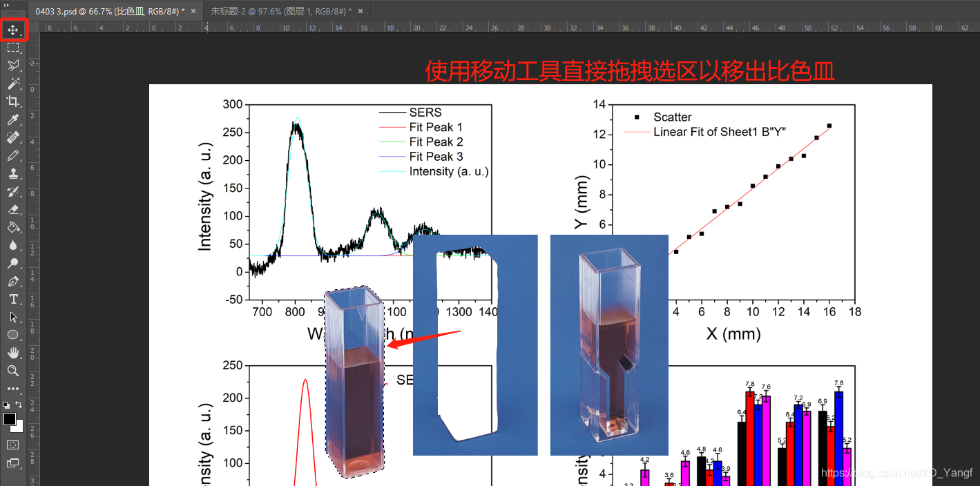Image resolution: width=980 pixels, height=486 pixels.
Task: Select the Magic Wand tool
Action: click(x=13, y=84)
